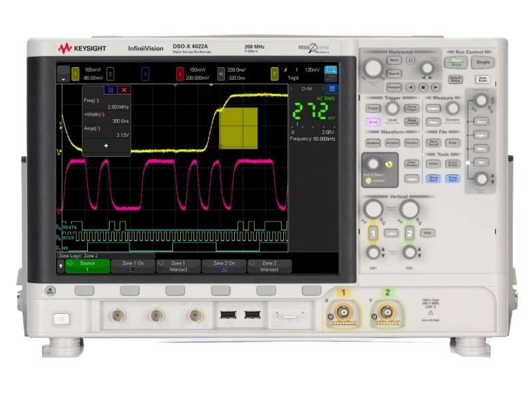Viewport: 532px width, 393px height.
Task: Toggle the Zone 2 On checkbox
Action: (x=223, y=269)
